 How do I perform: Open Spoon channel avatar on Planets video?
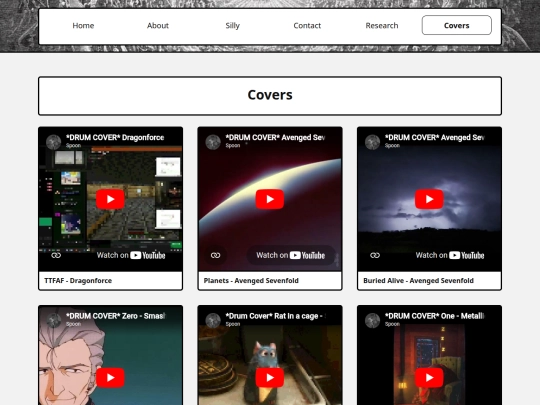coord(213,142)
